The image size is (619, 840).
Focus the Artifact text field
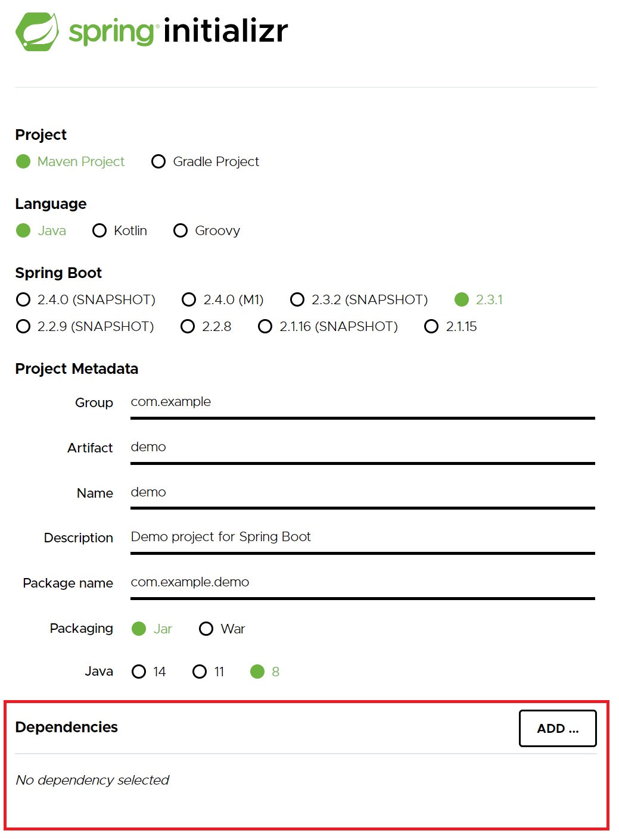pos(363,448)
